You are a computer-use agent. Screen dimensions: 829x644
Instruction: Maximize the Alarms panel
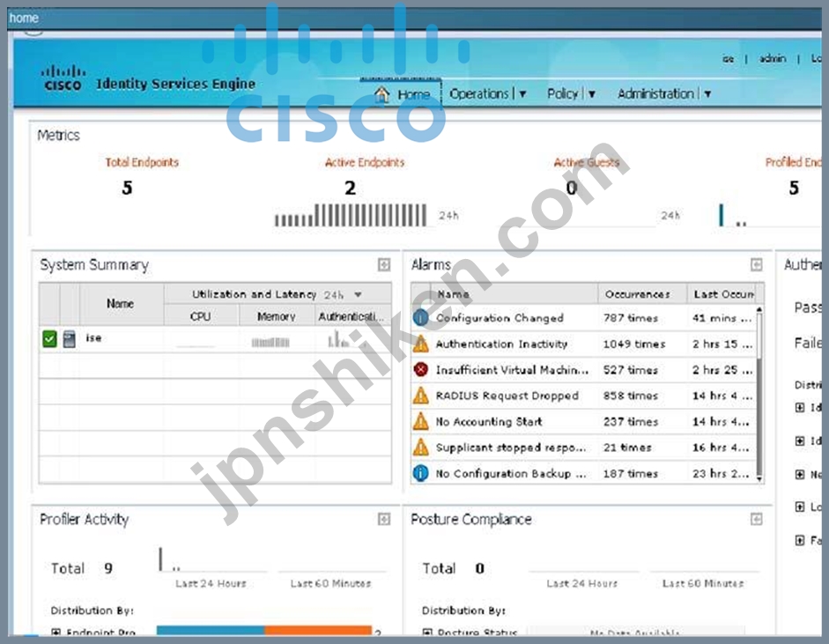tap(757, 265)
